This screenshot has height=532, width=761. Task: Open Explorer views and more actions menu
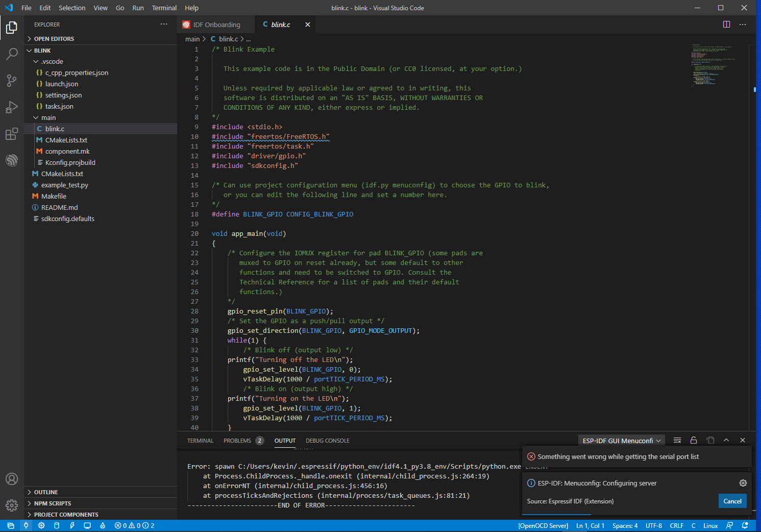164,24
